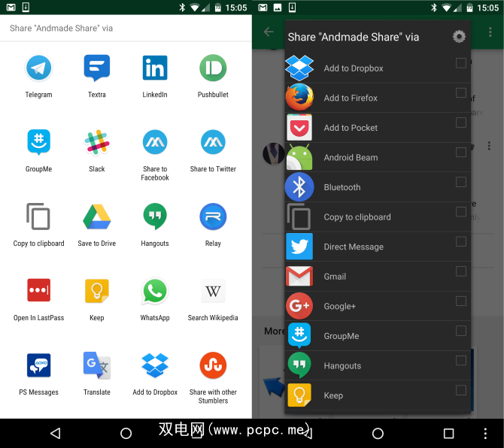Tick the Copy to clipboard checkbox

[x=461, y=212]
